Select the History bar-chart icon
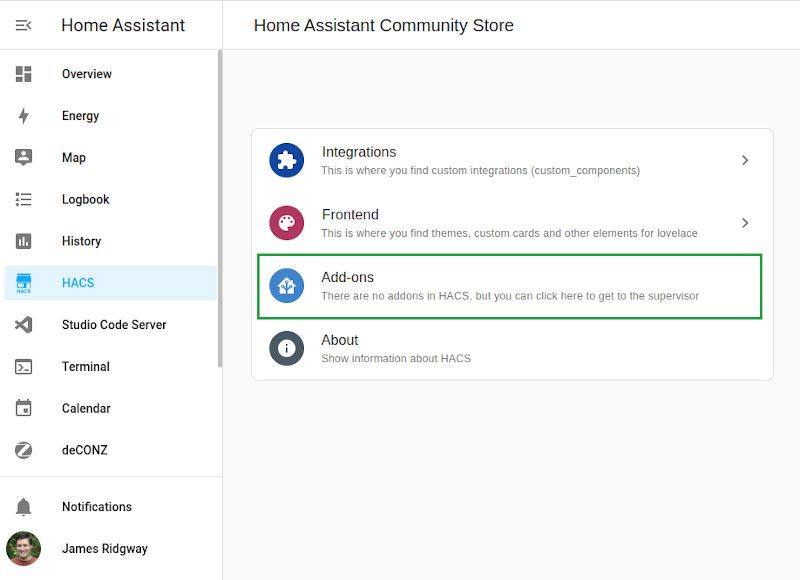800x580 pixels. [x=24, y=241]
